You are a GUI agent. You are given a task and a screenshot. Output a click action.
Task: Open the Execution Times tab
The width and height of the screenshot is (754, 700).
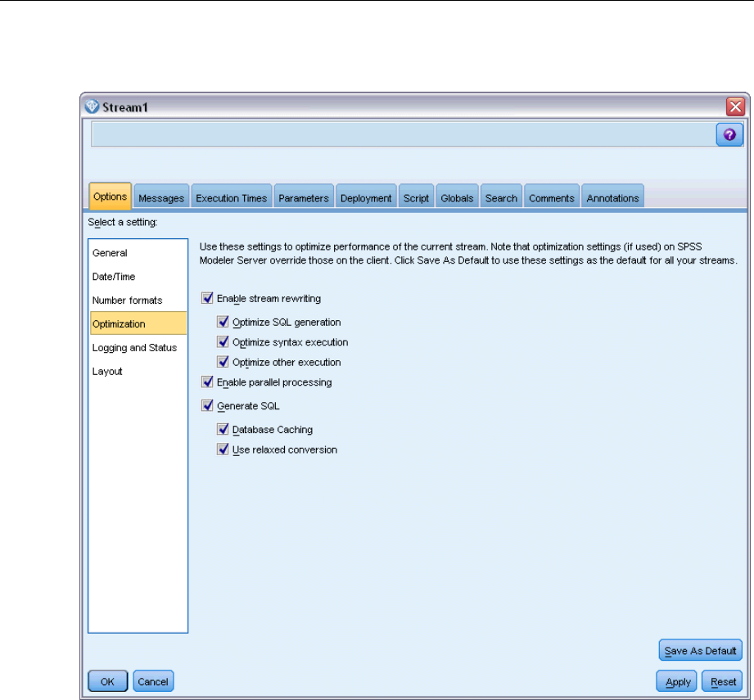pos(231,198)
